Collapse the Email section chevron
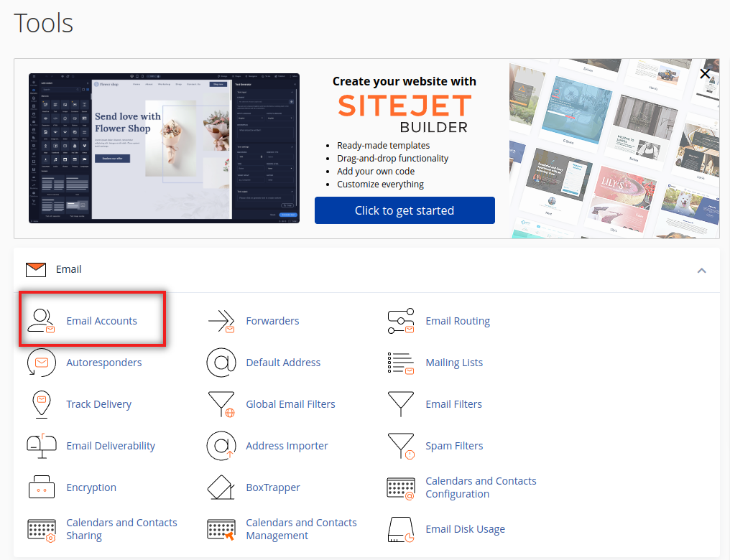The width and height of the screenshot is (730, 560). pos(701,270)
